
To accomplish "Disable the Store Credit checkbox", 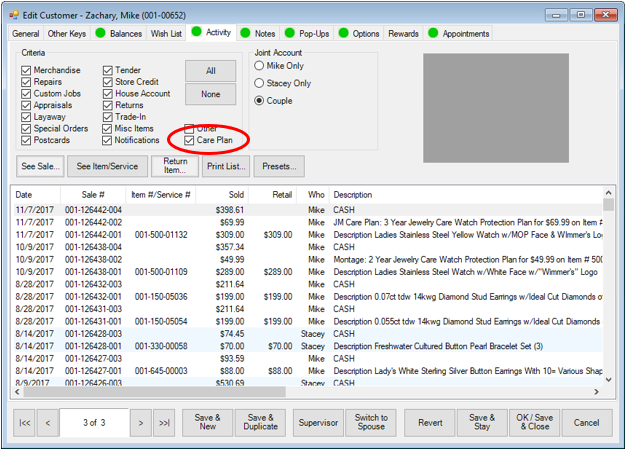I will click(x=108, y=83).
